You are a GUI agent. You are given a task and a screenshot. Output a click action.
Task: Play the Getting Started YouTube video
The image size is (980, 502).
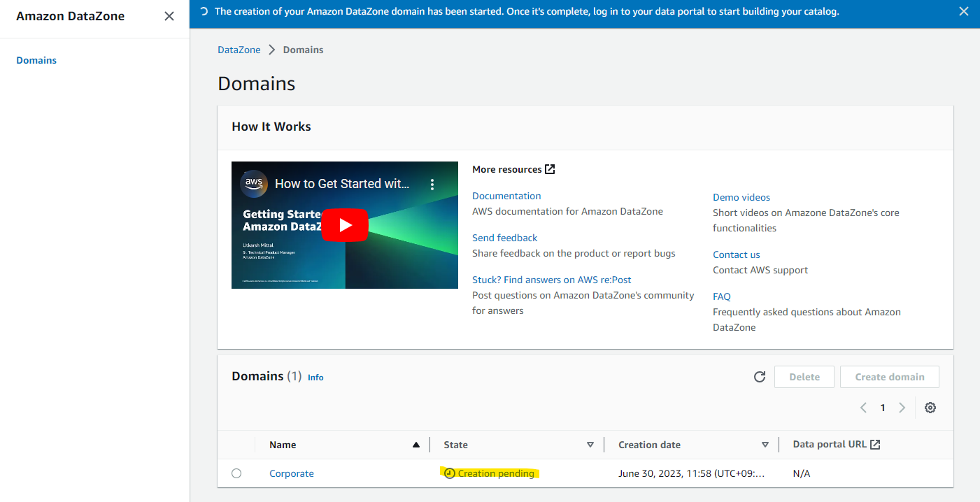click(x=345, y=225)
